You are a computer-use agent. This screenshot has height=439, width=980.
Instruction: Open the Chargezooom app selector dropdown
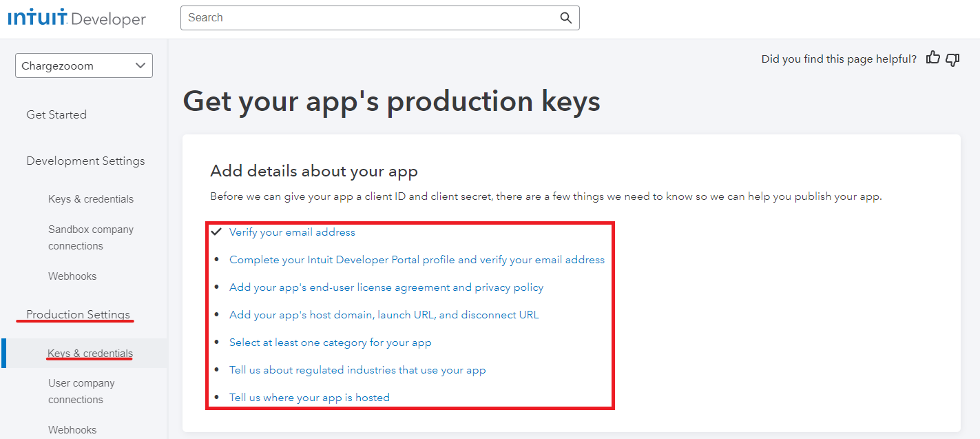[84, 66]
